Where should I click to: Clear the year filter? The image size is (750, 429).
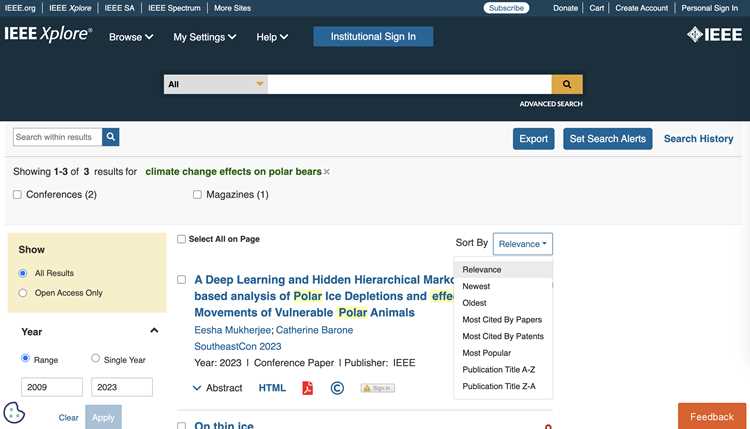(68, 418)
